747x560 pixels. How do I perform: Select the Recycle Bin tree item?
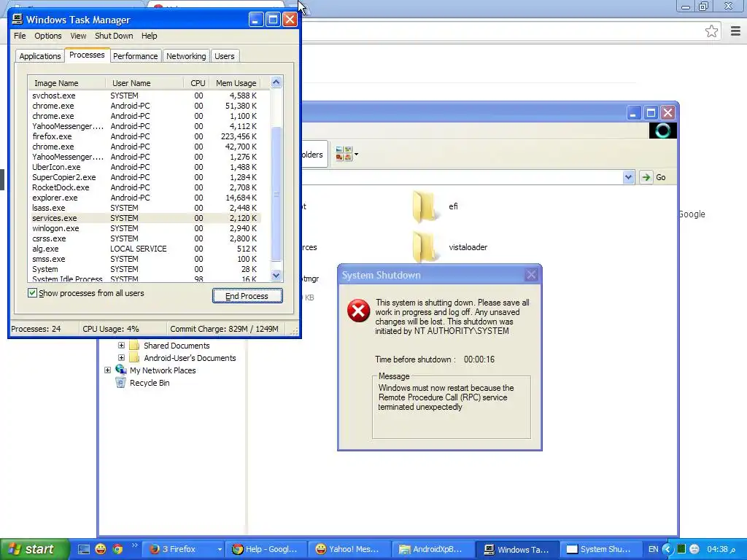click(149, 383)
